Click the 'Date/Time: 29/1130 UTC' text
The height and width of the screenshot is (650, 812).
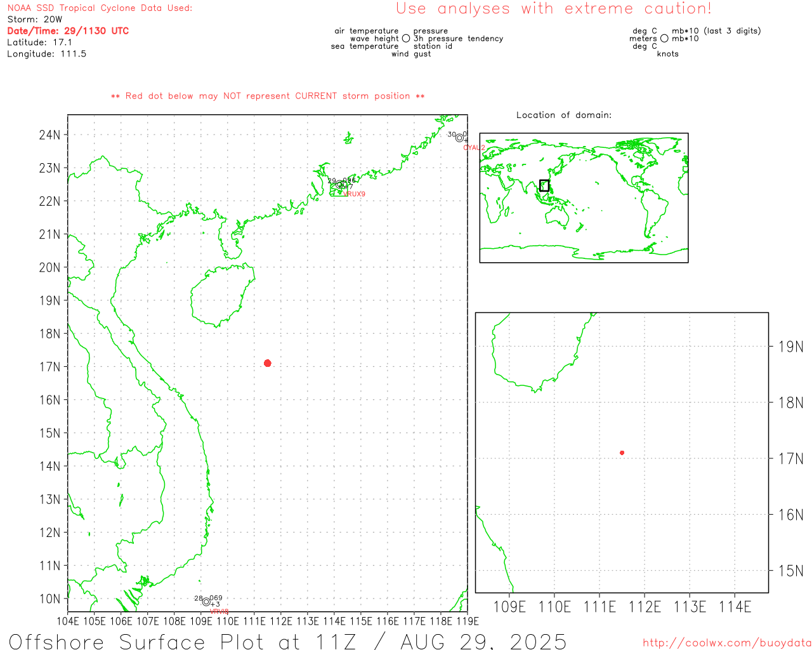click(x=68, y=30)
